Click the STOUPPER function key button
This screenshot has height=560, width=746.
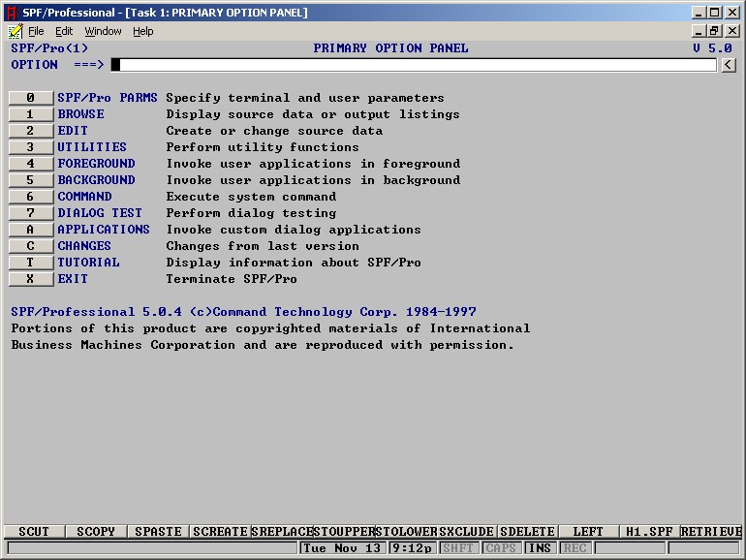[x=344, y=532]
